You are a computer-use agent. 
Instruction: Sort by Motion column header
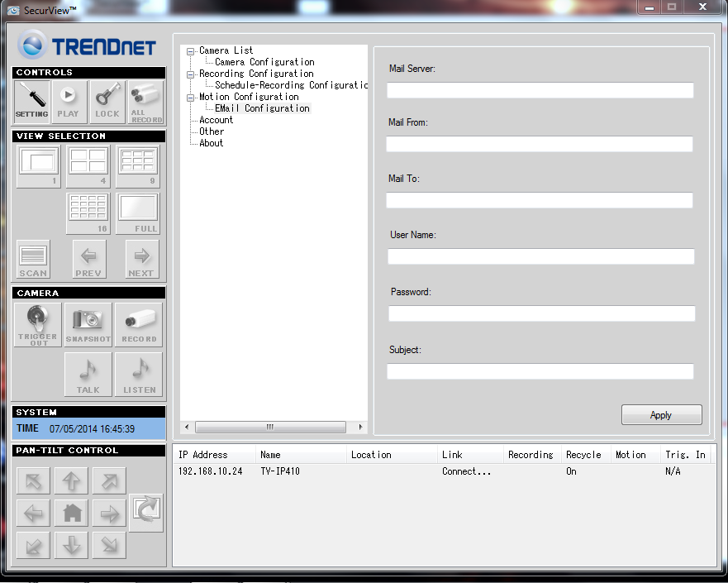(x=635, y=455)
